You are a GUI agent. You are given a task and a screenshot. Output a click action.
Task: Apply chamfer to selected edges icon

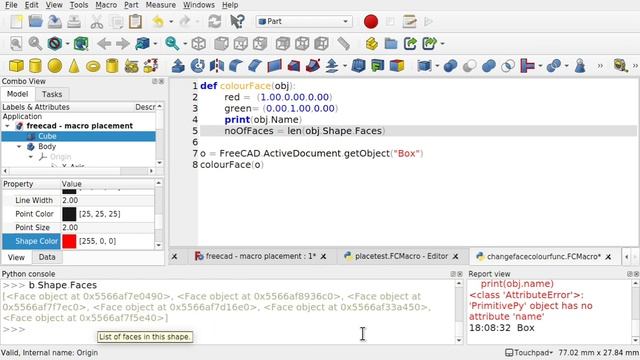click(x=255, y=66)
